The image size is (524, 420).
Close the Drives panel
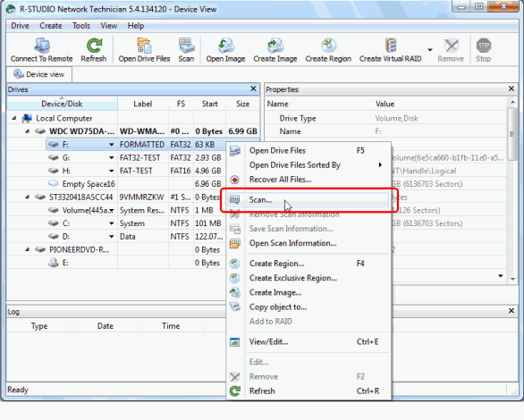(253, 88)
